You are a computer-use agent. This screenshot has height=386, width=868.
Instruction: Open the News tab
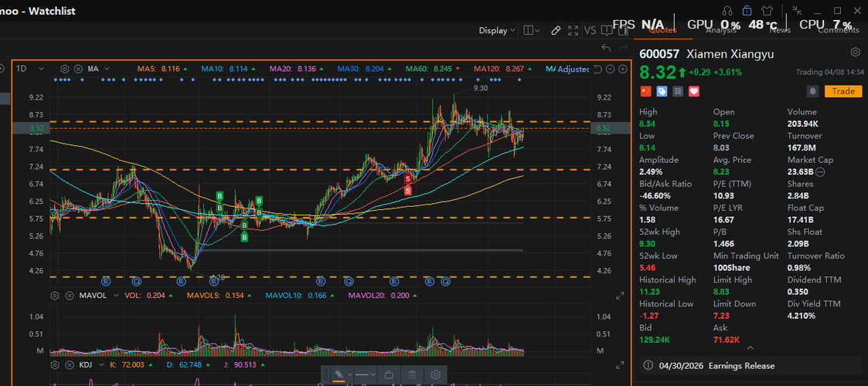click(779, 30)
